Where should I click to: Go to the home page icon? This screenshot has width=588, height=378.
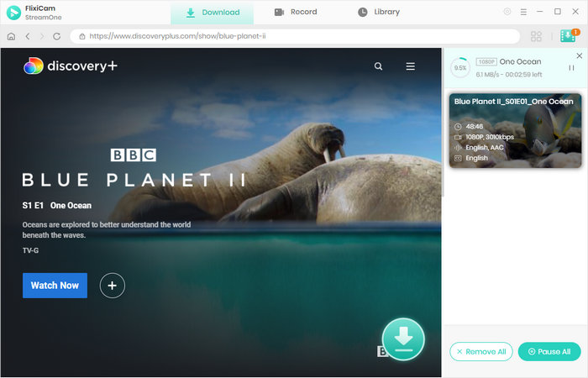(11, 36)
